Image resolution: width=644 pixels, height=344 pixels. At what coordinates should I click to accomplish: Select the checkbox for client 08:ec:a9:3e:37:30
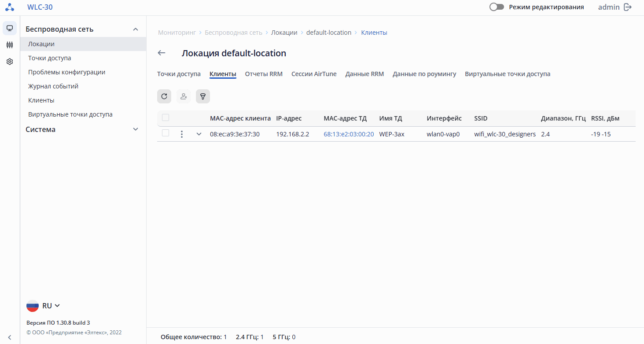(166, 133)
